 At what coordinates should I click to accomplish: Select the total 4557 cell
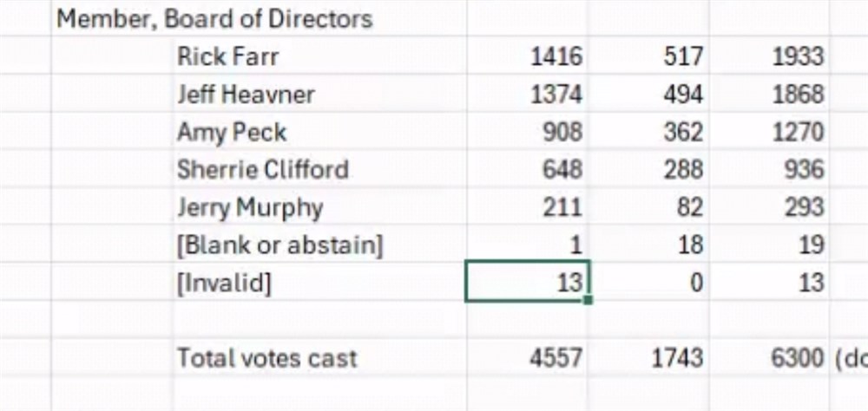click(527, 358)
